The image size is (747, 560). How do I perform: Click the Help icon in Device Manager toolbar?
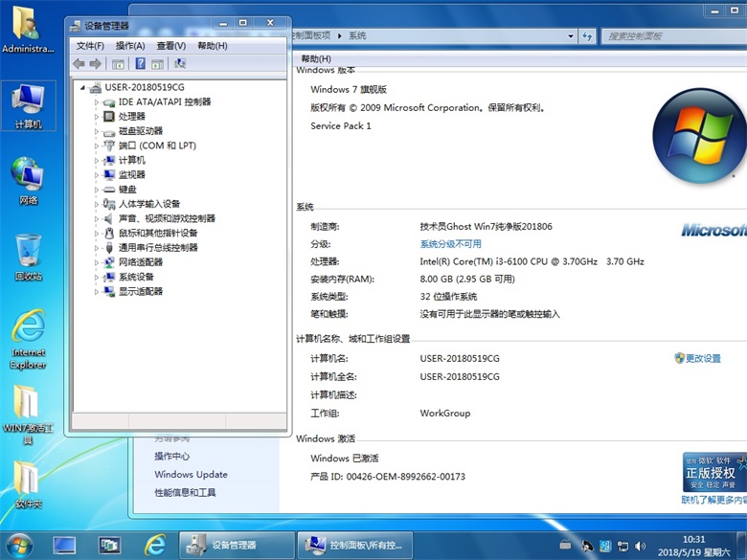click(140, 64)
